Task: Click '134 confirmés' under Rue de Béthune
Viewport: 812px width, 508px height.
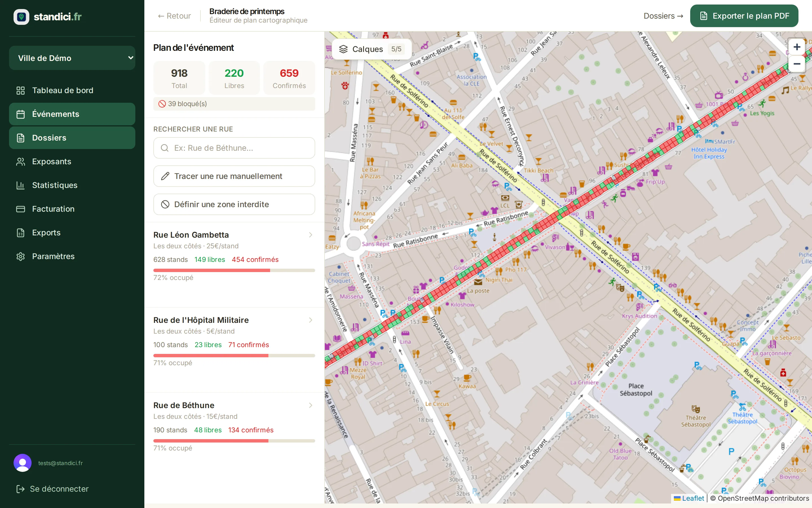Action: [x=251, y=430]
